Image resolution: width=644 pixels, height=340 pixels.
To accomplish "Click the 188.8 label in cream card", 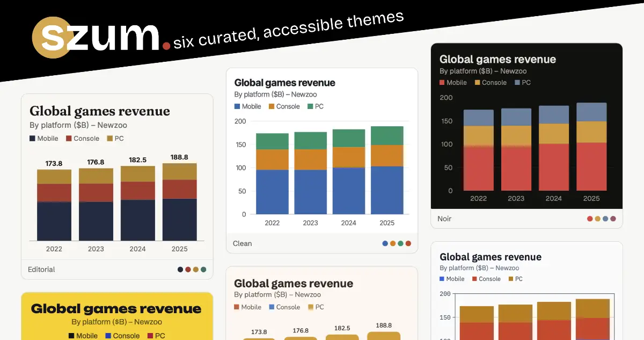I will click(384, 325).
